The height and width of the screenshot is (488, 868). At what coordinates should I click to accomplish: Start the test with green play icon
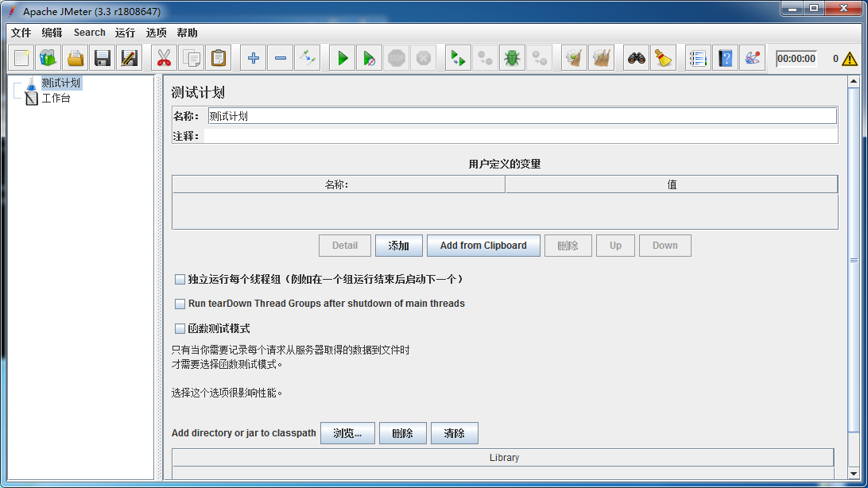tap(343, 58)
